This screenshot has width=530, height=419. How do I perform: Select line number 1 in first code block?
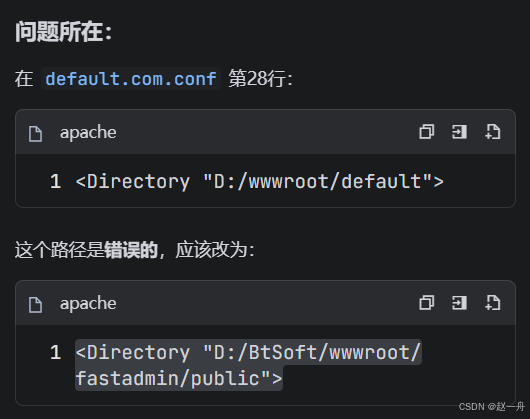(55, 181)
